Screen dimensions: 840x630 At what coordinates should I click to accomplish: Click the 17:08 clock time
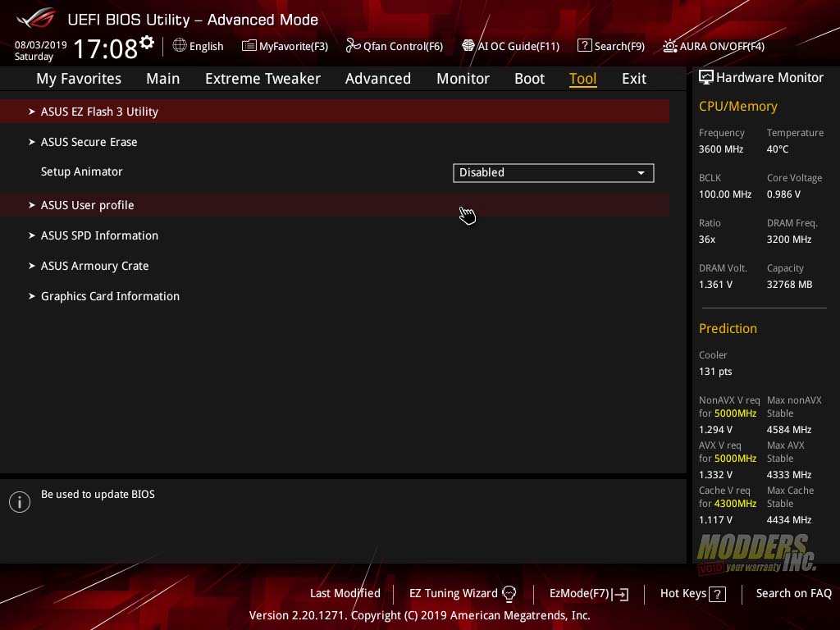tap(106, 48)
